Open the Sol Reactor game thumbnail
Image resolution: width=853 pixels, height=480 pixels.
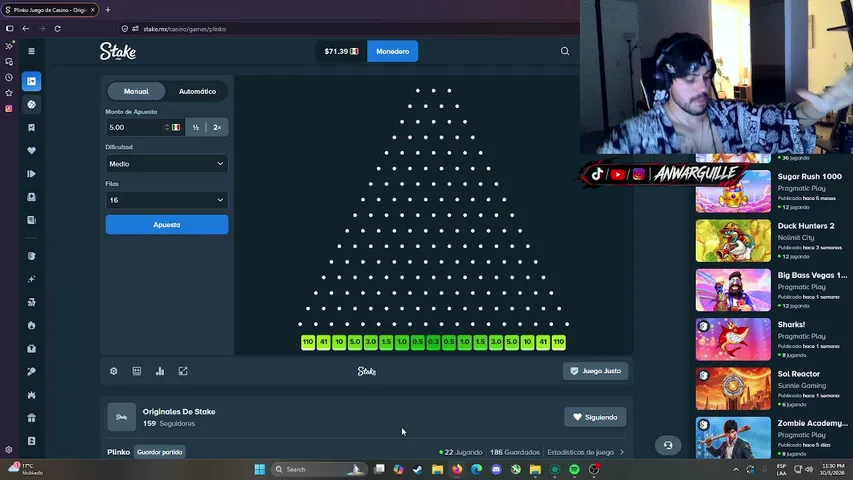click(x=733, y=389)
